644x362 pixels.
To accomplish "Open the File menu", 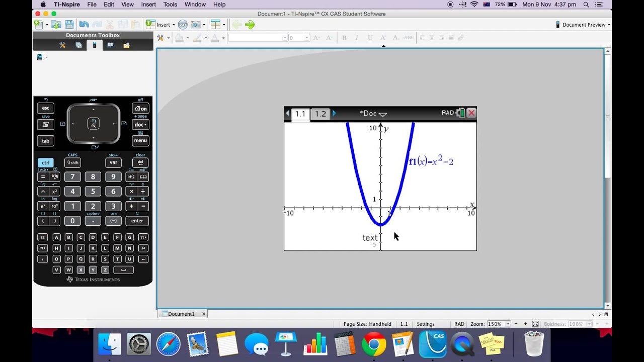I will point(92,5).
